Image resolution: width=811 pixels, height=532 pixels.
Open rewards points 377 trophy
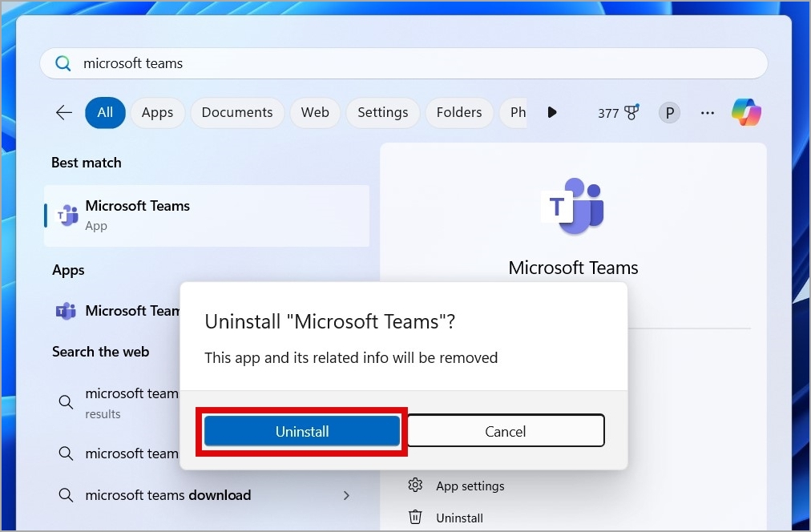click(618, 113)
